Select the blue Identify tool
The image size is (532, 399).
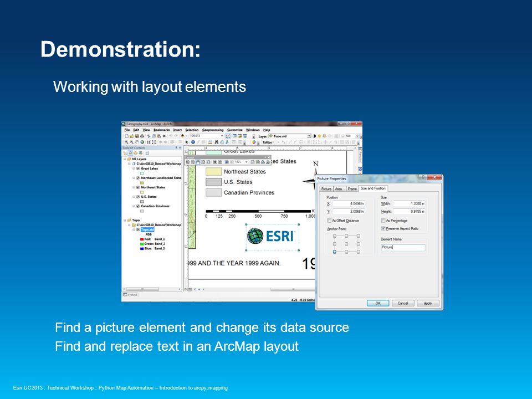[193, 142]
